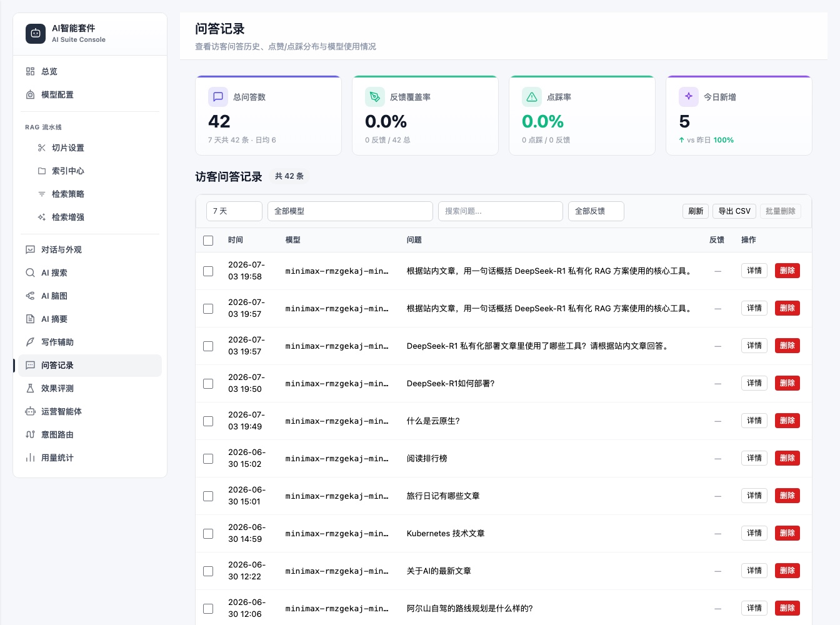Viewport: 840px width, 625px height.
Task: Click the 总览 dashboard grid icon
Action: (30, 71)
